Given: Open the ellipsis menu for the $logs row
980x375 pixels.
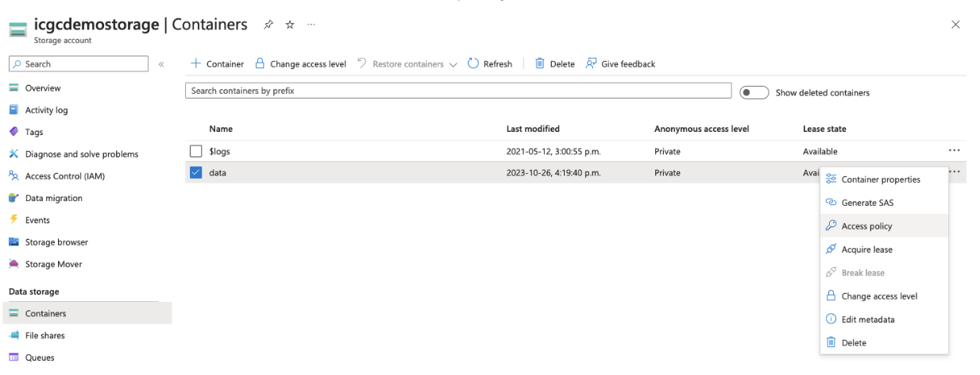Looking at the screenshot, I should coord(954,151).
